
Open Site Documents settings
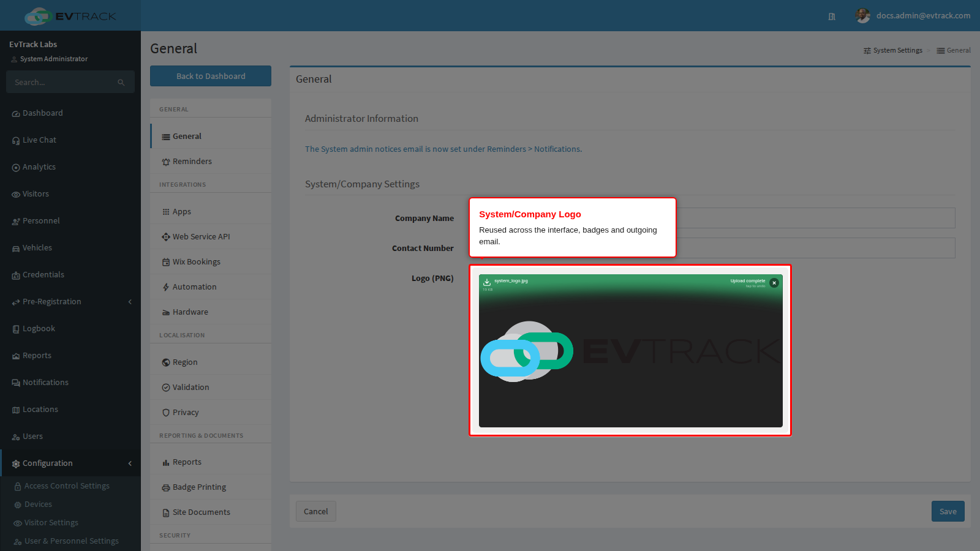click(x=211, y=512)
